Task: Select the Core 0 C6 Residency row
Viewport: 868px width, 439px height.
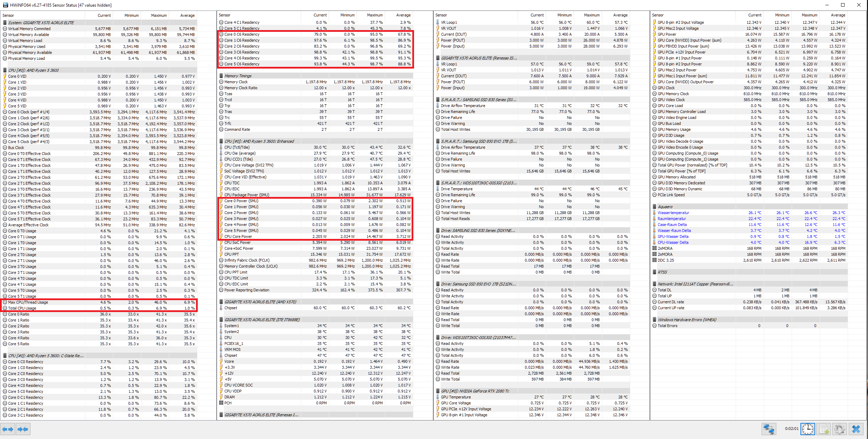Action: (x=316, y=34)
